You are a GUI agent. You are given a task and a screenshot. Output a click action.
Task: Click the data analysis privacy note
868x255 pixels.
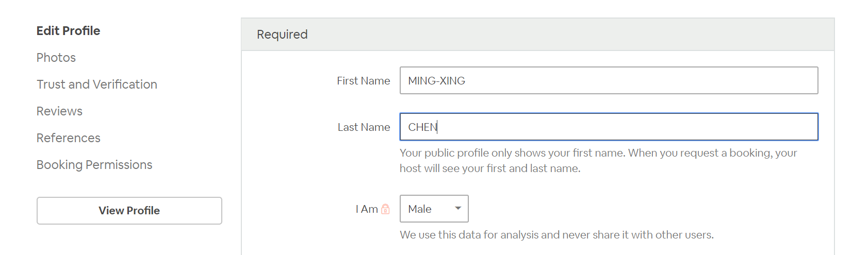click(x=556, y=235)
